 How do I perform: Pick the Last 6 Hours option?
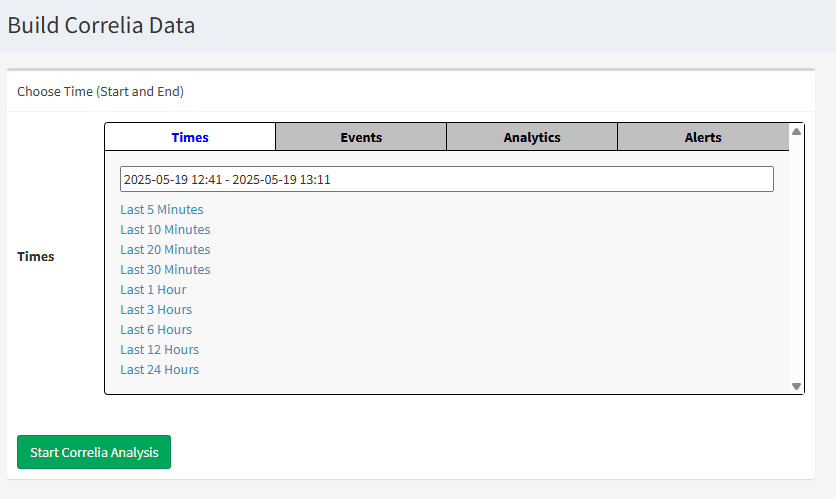pos(156,330)
